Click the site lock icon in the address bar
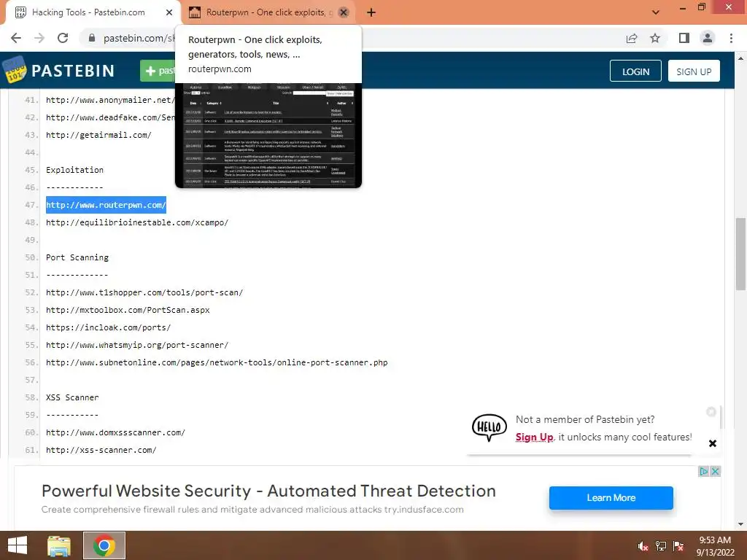Image resolution: width=747 pixels, height=560 pixels. point(92,38)
